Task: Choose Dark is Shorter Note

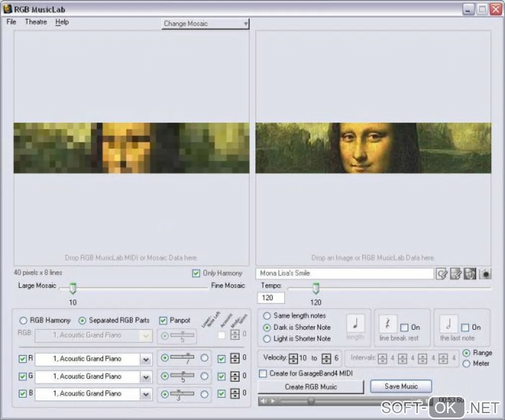Action: tap(267, 327)
